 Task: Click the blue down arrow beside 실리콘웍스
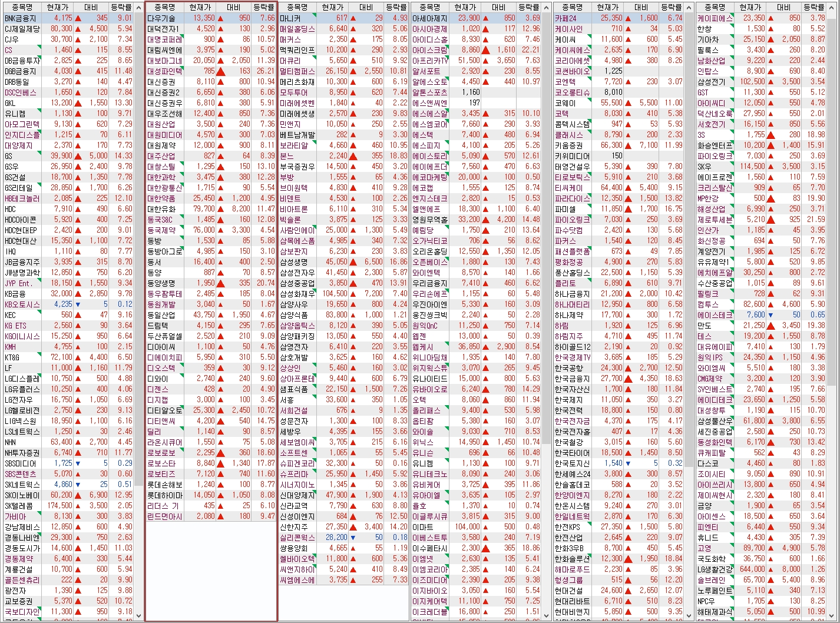click(353, 538)
